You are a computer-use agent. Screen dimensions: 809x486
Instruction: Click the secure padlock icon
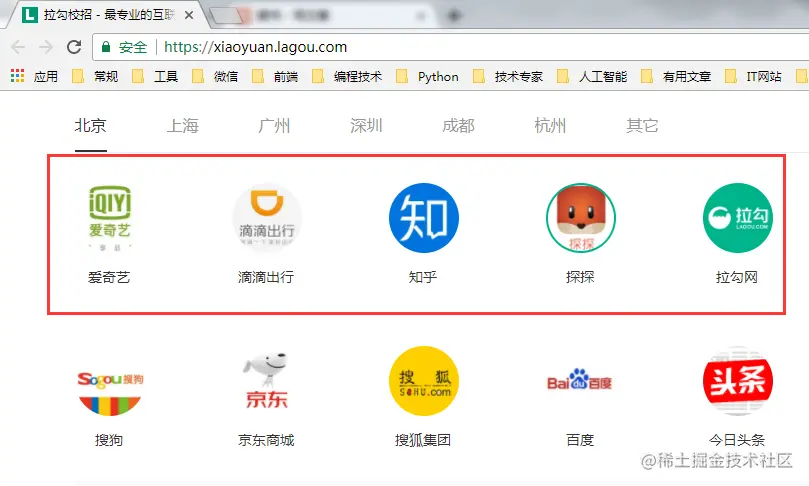[106, 47]
